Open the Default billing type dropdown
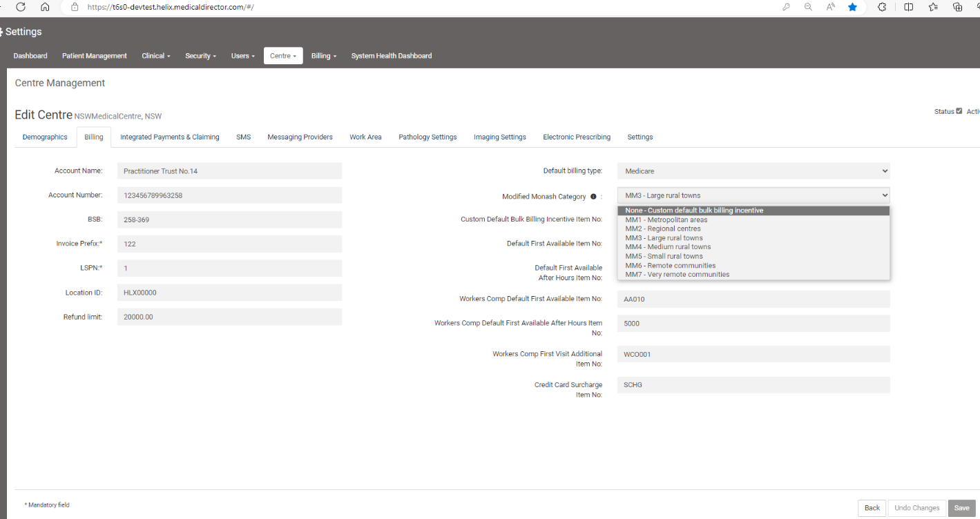980x519 pixels. [x=753, y=170]
